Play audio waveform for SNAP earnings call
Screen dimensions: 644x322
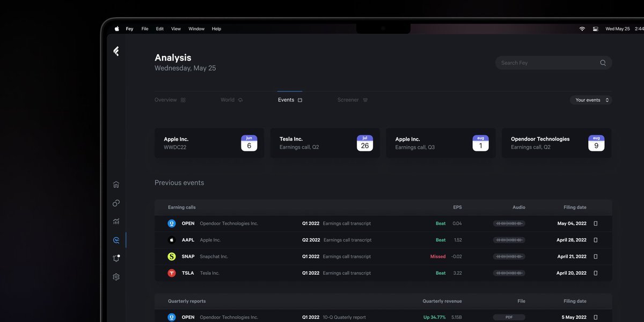point(509,257)
